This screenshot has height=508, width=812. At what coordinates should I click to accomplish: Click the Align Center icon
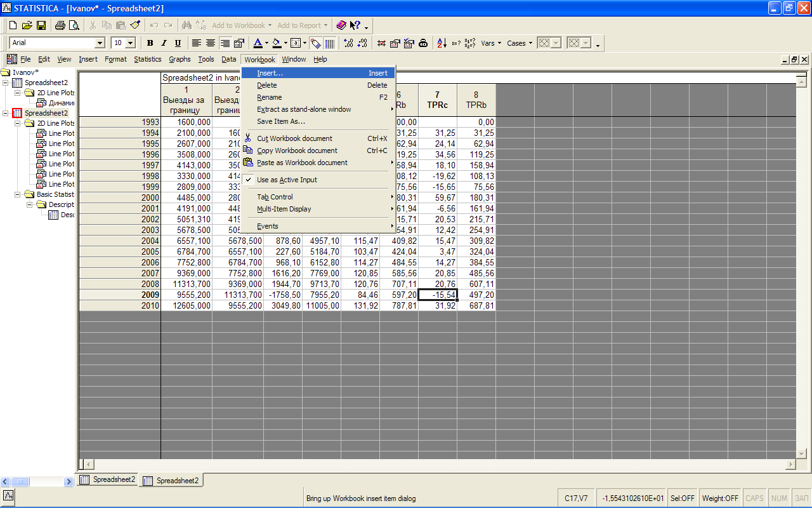[x=211, y=43]
